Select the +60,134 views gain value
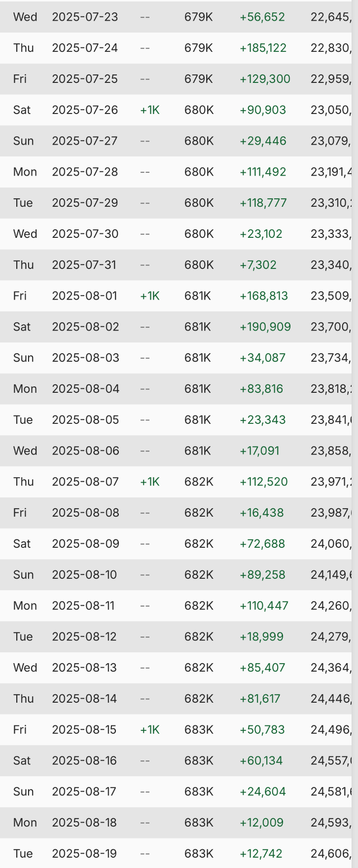358x868 pixels. 261,760
